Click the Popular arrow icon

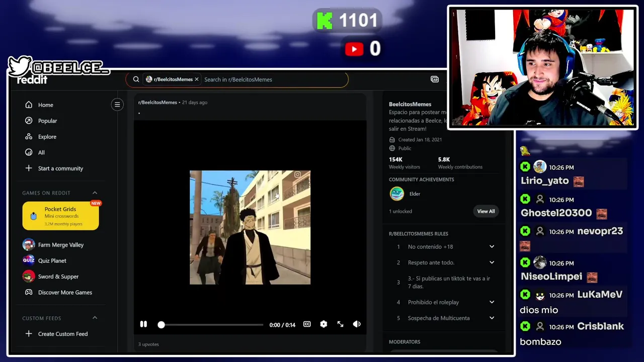[x=29, y=121]
